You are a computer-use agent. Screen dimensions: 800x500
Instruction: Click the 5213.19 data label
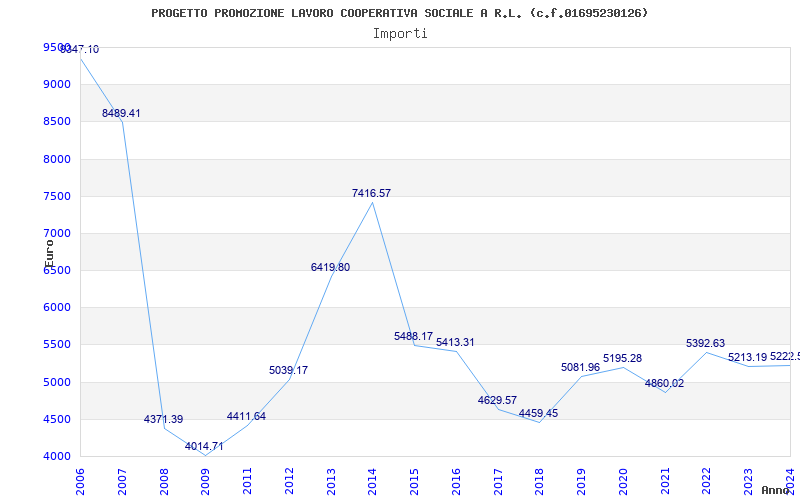pyautogui.click(x=747, y=357)
